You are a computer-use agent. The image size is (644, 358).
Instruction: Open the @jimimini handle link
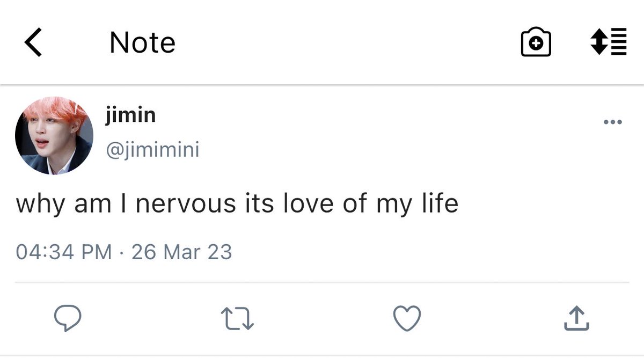(153, 150)
